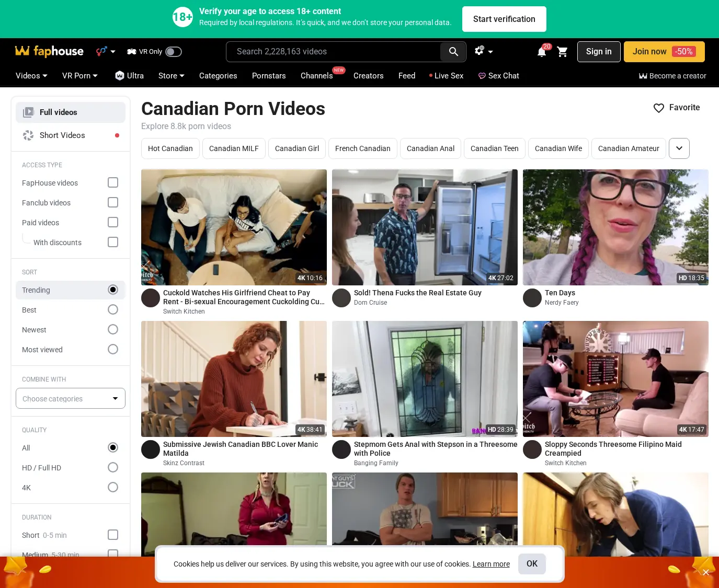This screenshot has height=588, width=719.
Task: Click the Short Videos icon
Action: pyautogui.click(x=28, y=135)
